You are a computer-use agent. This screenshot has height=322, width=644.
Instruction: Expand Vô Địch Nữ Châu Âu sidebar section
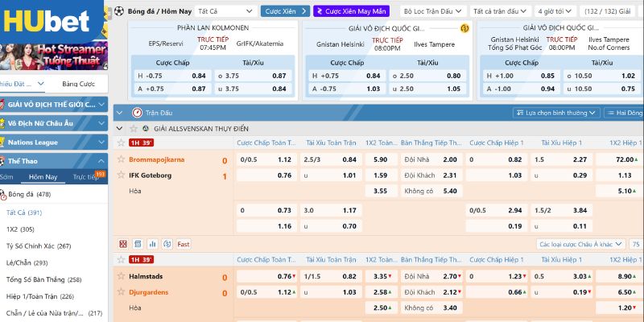pos(54,123)
